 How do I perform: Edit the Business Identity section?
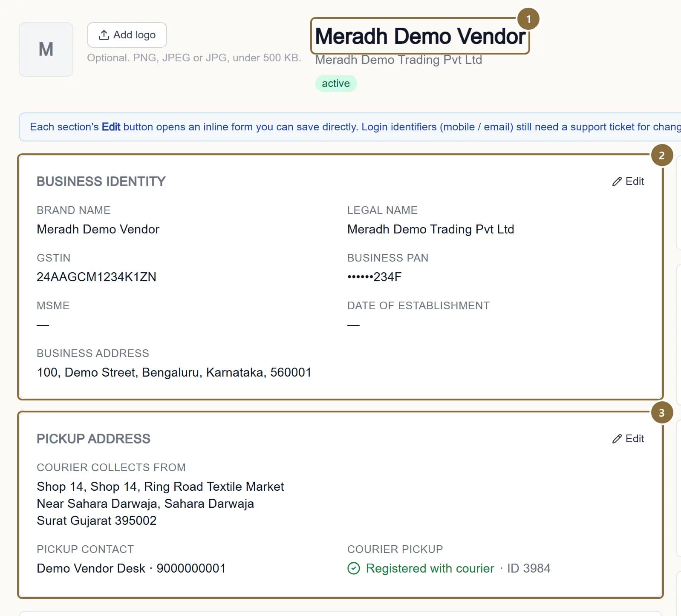(628, 181)
